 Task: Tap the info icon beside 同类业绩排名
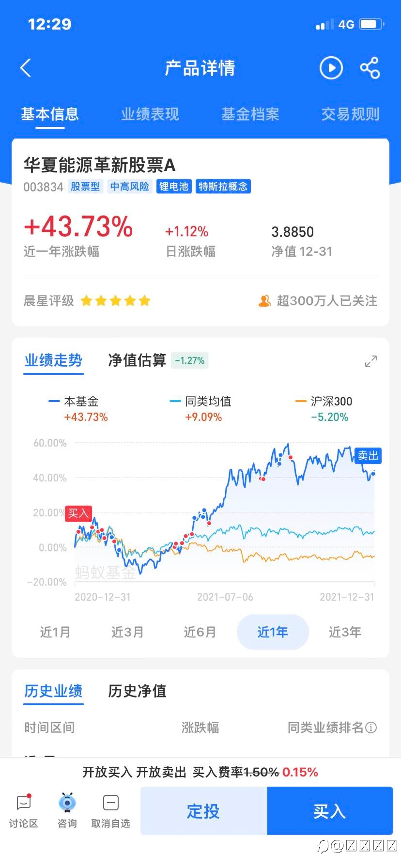click(x=371, y=728)
